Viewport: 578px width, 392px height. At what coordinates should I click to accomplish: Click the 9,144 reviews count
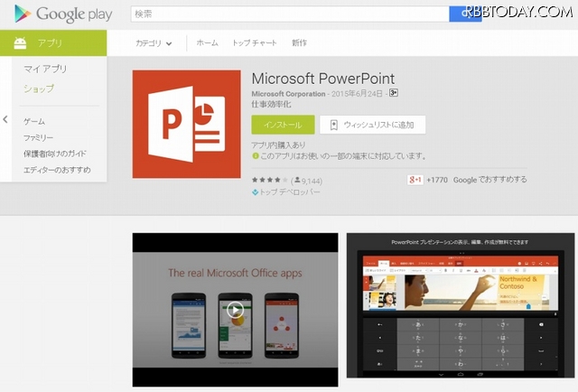click(x=307, y=181)
